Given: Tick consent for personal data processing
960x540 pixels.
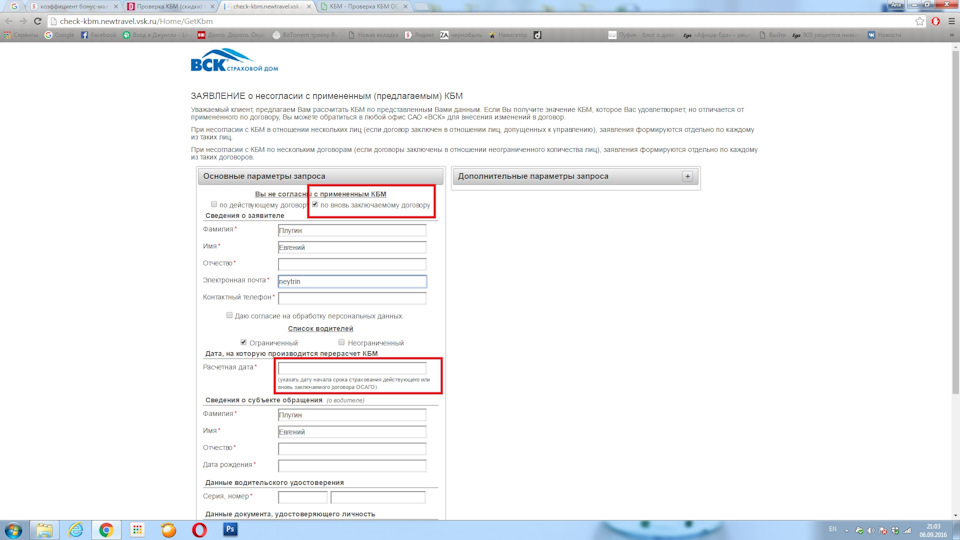Looking at the screenshot, I should pyautogui.click(x=229, y=315).
